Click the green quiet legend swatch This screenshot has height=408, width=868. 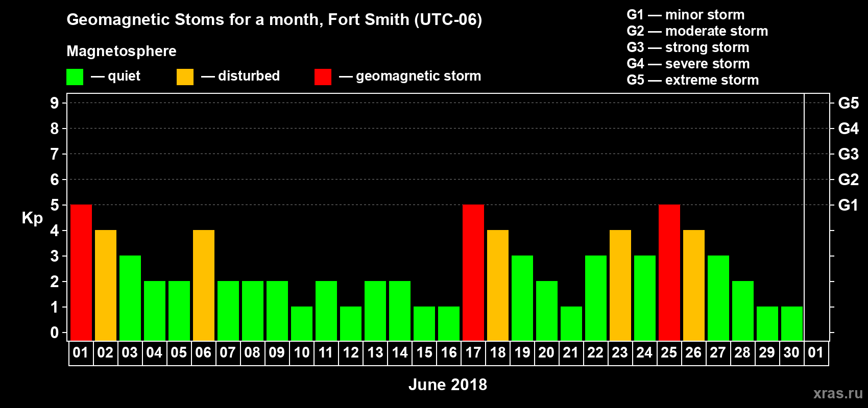(x=75, y=77)
